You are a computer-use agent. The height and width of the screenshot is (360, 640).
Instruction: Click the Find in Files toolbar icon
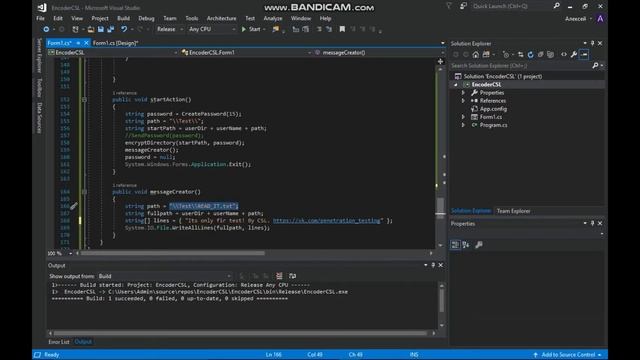pos(276,29)
